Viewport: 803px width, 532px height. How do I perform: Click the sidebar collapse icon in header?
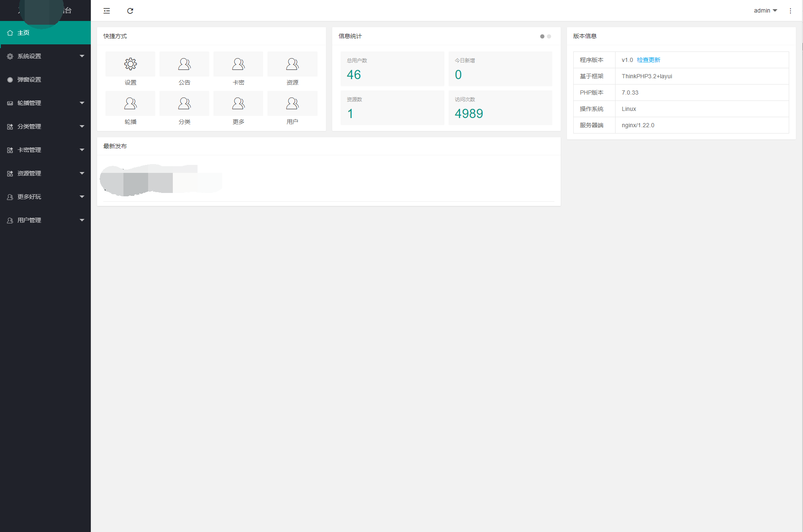107,11
